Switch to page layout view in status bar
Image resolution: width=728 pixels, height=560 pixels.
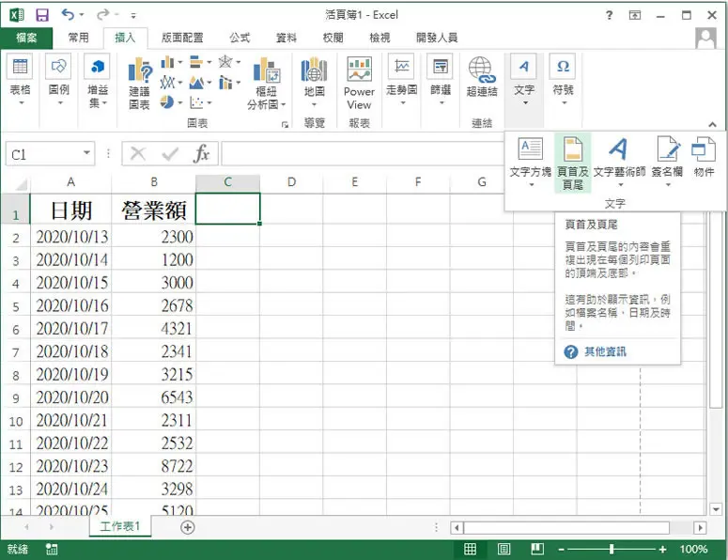pyautogui.click(x=503, y=550)
